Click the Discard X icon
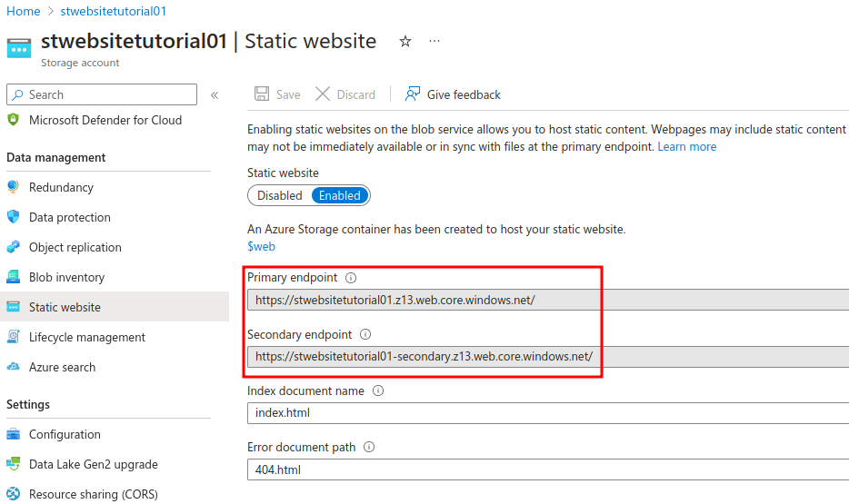 tap(323, 94)
